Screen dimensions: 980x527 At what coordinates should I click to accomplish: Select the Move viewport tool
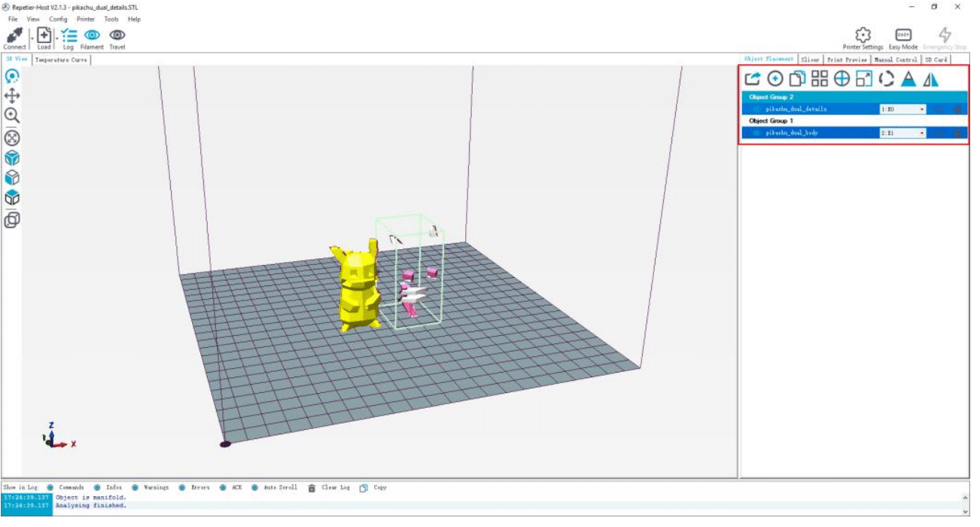tap(12, 96)
